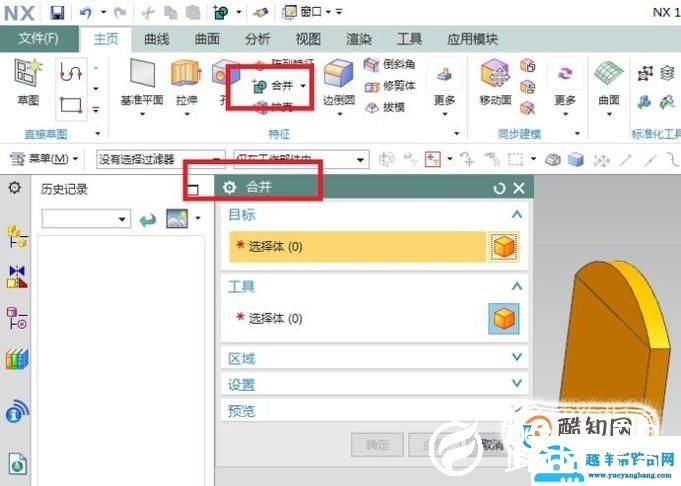The height and width of the screenshot is (486, 681).
Task: Collapse the 目标 section
Action: point(516,214)
